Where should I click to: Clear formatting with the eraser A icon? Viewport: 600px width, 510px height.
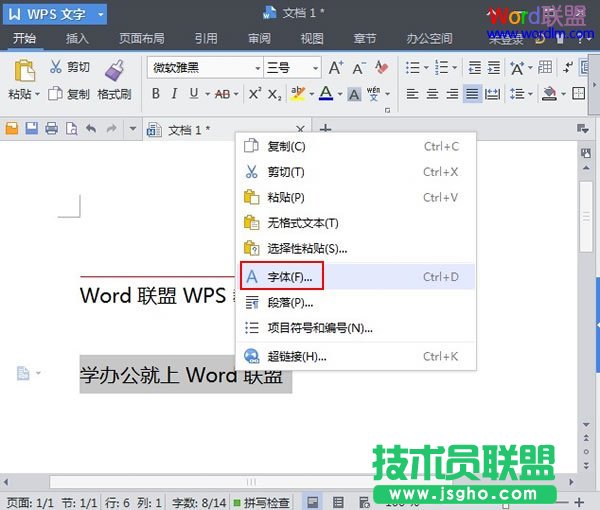point(382,68)
